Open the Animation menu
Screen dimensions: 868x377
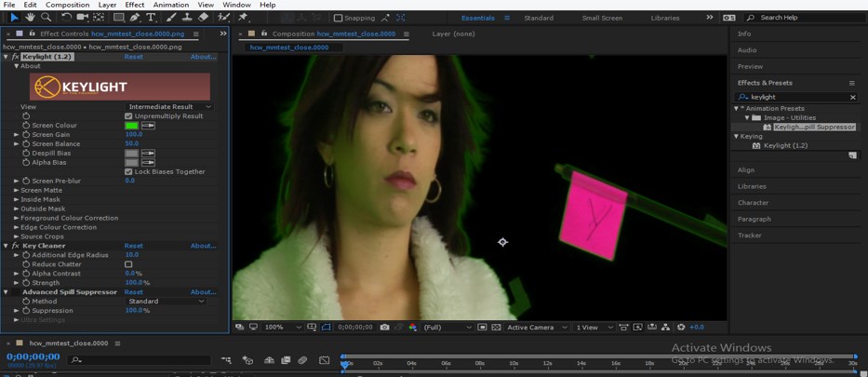click(170, 5)
